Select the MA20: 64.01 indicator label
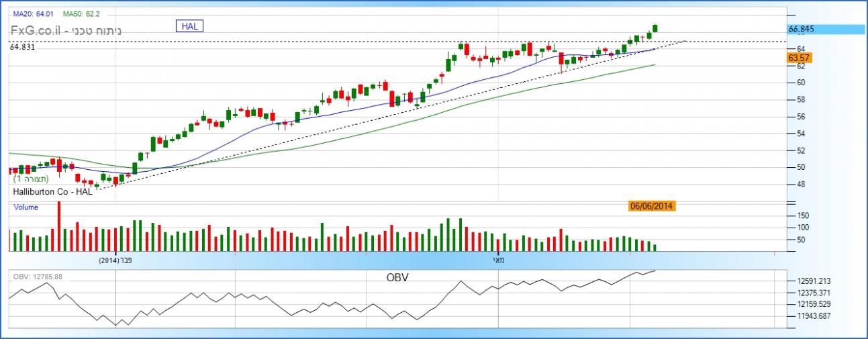 pyautogui.click(x=33, y=13)
